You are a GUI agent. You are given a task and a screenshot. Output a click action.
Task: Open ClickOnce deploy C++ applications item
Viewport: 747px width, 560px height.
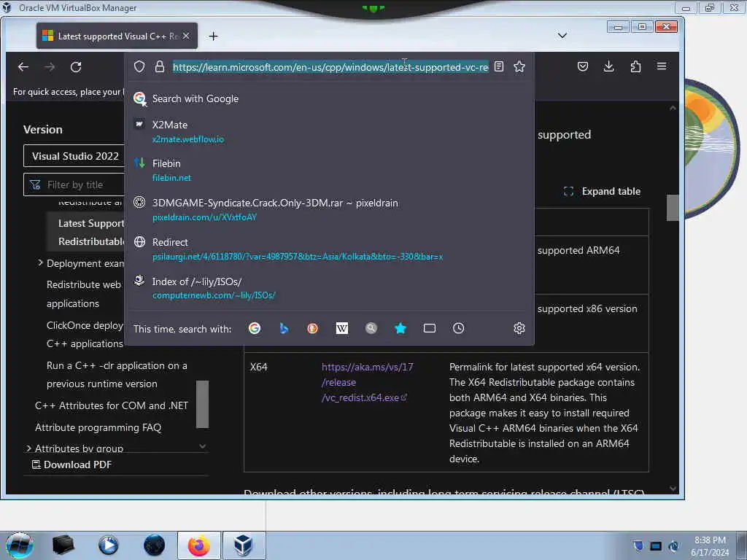pyautogui.click(x=85, y=334)
